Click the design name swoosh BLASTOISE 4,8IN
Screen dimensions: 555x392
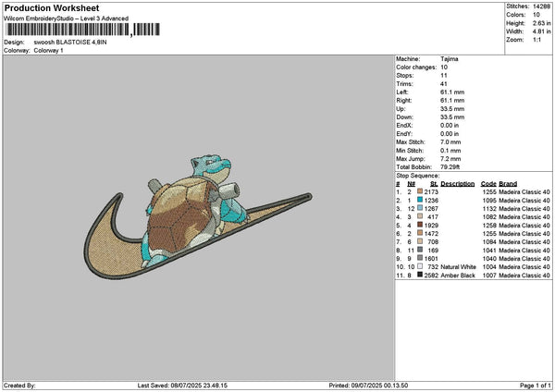[68, 43]
